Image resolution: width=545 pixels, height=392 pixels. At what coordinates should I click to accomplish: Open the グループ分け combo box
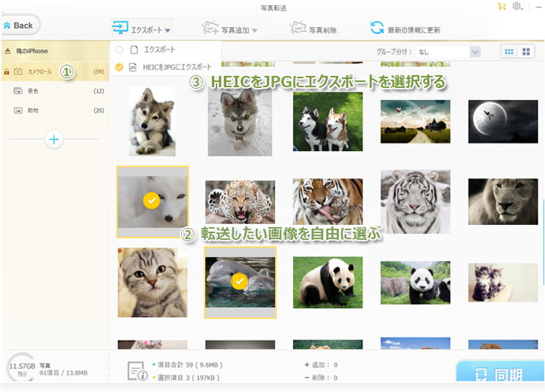click(449, 51)
